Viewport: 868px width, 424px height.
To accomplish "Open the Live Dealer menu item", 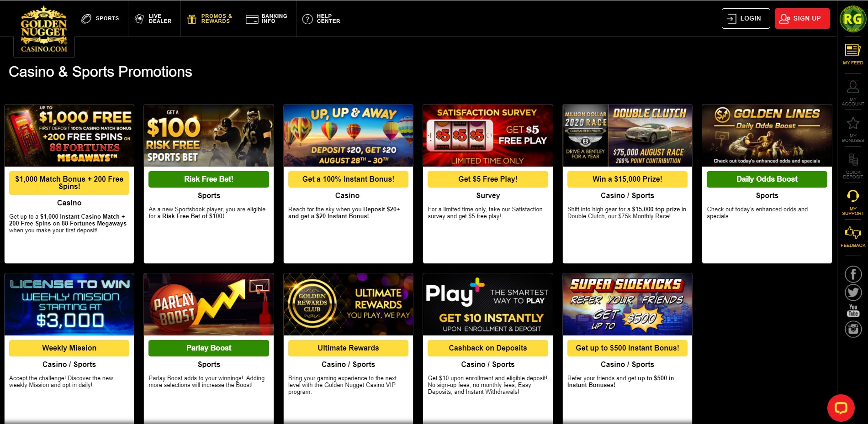I will pos(154,18).
